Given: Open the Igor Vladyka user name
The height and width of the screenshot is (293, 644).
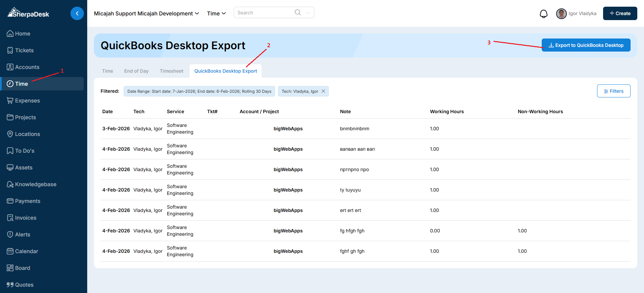Looking at the screenshot, I should pos(583,13).
